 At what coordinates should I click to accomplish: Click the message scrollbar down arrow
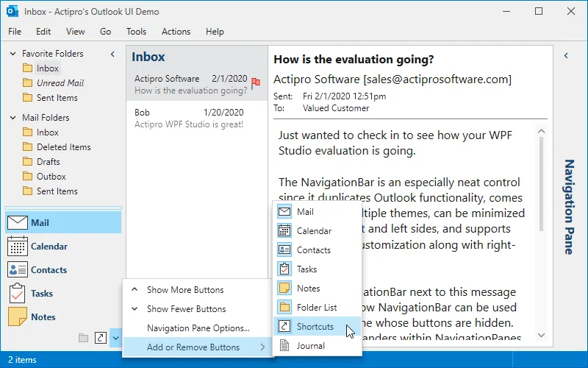point(541,335)
